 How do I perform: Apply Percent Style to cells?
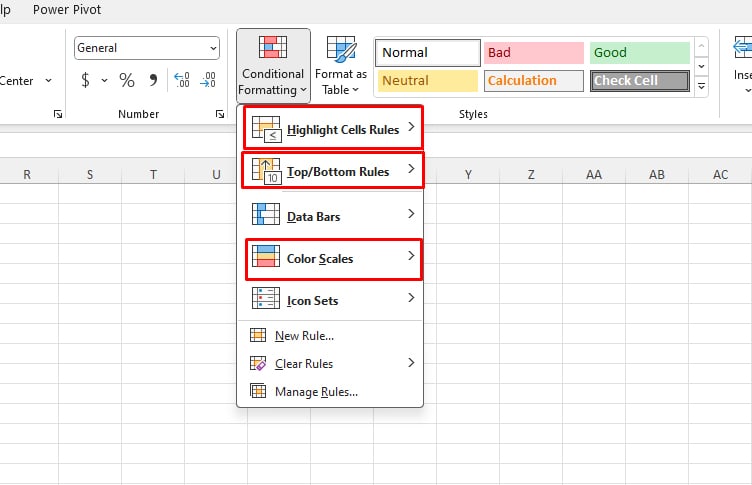click(x=127, y=80)
